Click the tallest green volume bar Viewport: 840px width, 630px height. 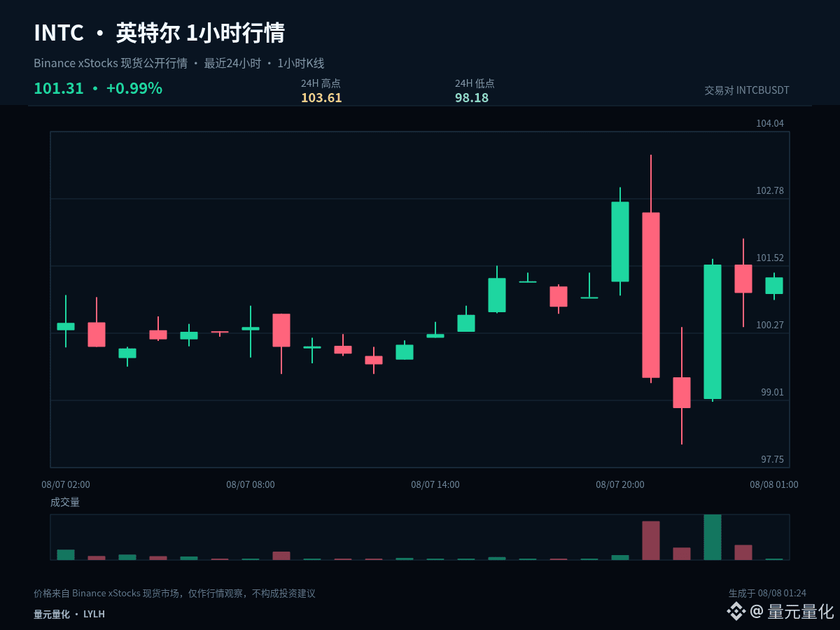pos(713,537)
